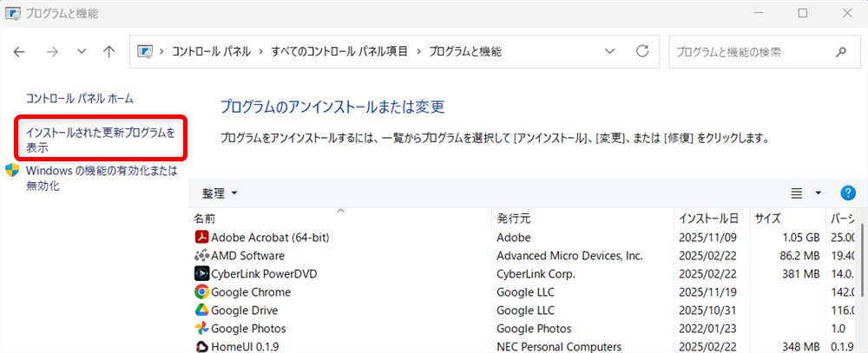This screenshot has height=353, width=868.
Task: Open Windows の機能の有効化または無効化 link
Action: pyautogui.click(x=102, y=178)
